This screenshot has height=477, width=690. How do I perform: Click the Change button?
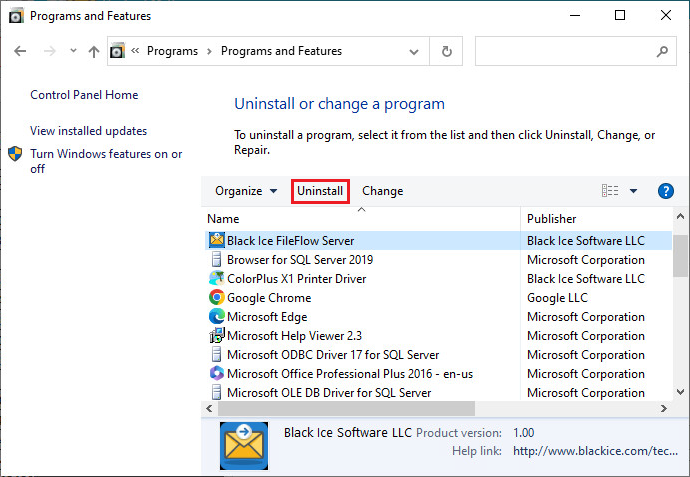click(382, 191)
